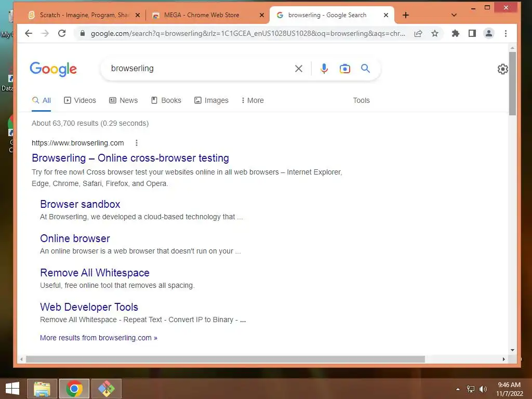Open options for the browserling.com result
532x399 pixels.
(x=137, y=143)
